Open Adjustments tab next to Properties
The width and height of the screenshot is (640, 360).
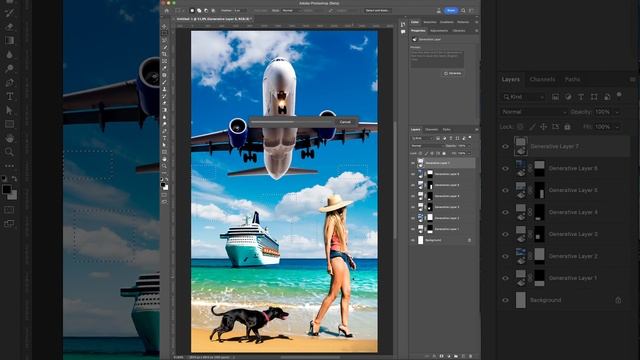pyautogui.click(x=439, y=31)
